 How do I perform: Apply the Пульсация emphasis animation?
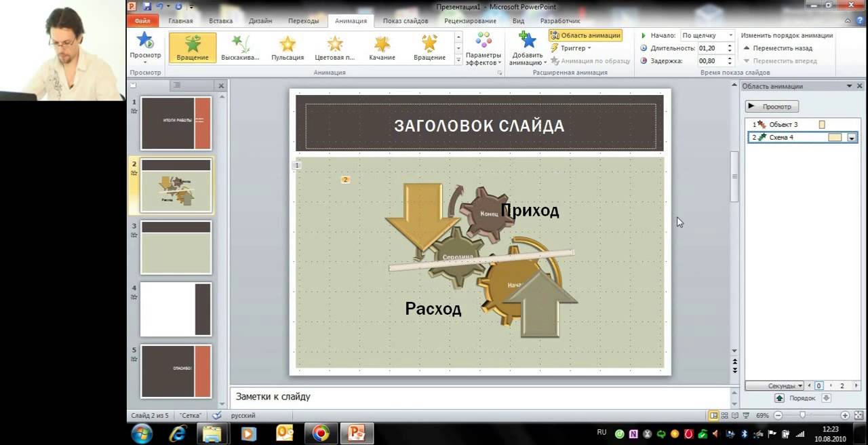288,48
